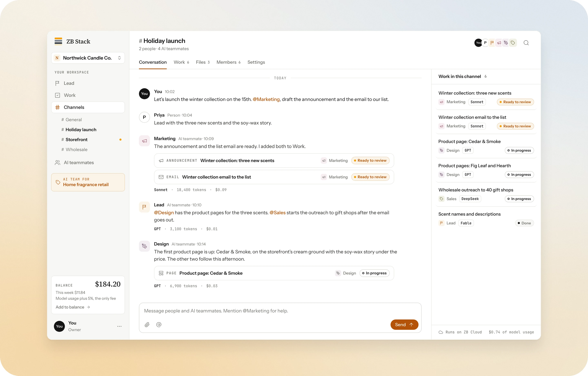Go to Work in the sidebar
Image resolution: width=588 pixels, height=376 pixels.
point(88,95)
